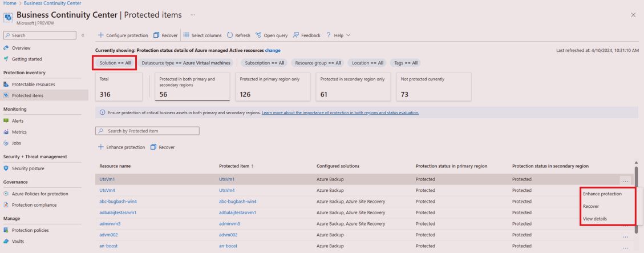Open the Jobs page
Viewport: 644px width, 253px height.
pyautogui.click(x=17, y=143)
